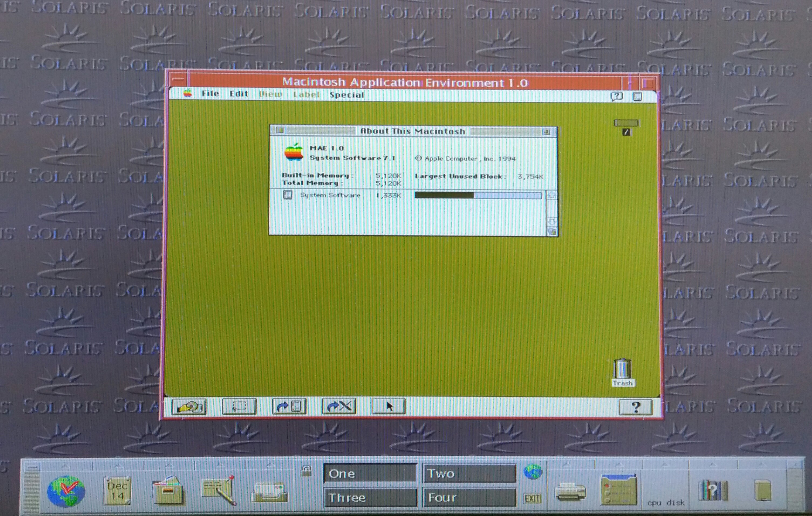The width and height of the screenshot is (812, 516).
Task: Open the File menu
Action: click(210, 94)
